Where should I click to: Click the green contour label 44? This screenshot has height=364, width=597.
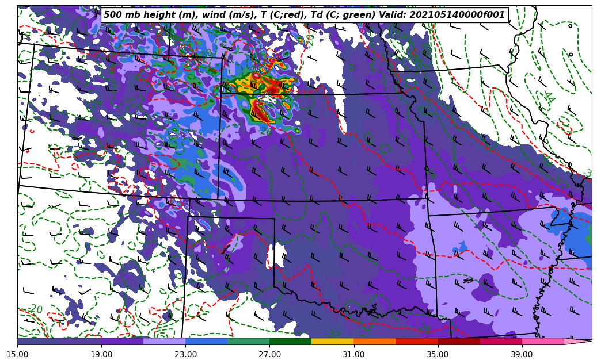(x=549, y=97)
